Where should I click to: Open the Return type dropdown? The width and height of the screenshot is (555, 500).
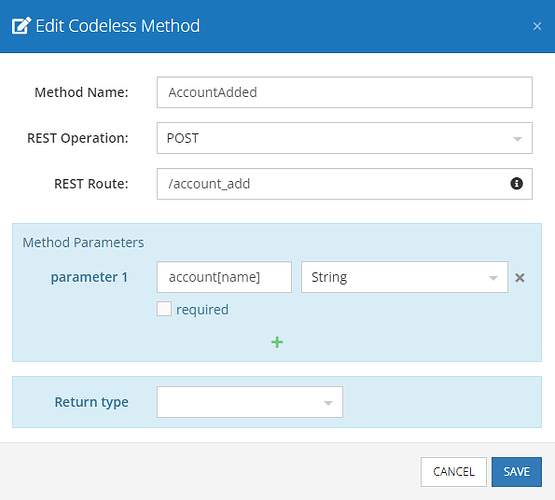250,402
